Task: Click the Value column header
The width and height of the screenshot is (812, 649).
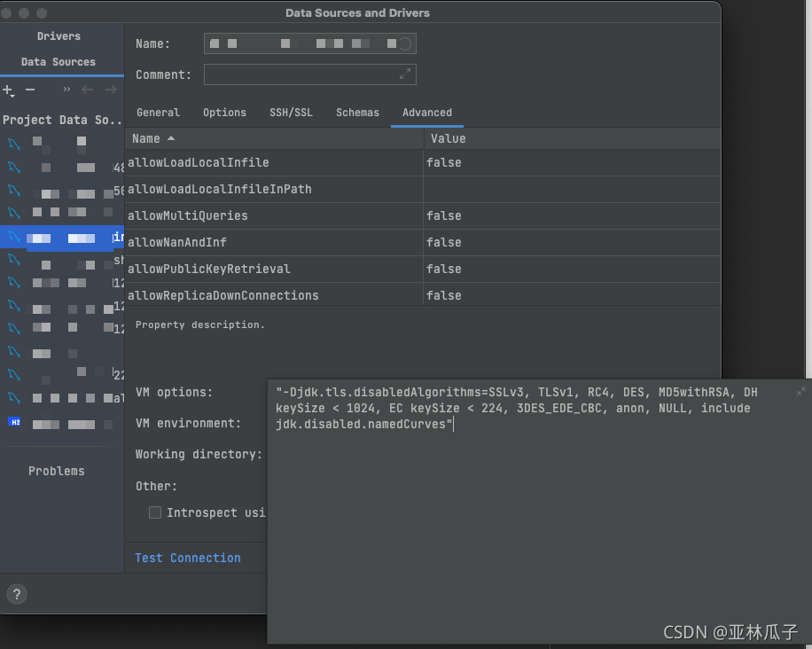Action: click(x=573, y=139)
